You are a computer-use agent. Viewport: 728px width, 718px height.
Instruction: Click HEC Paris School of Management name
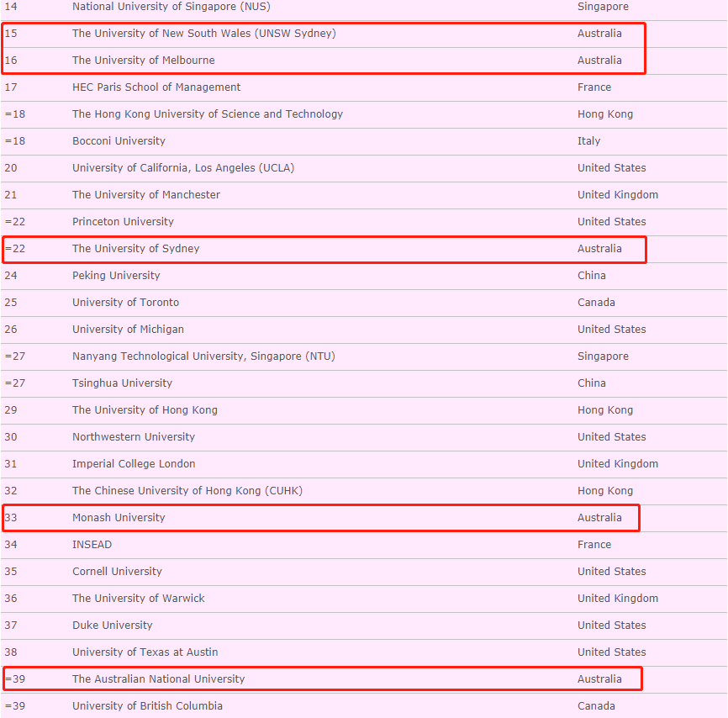[156, 87]
